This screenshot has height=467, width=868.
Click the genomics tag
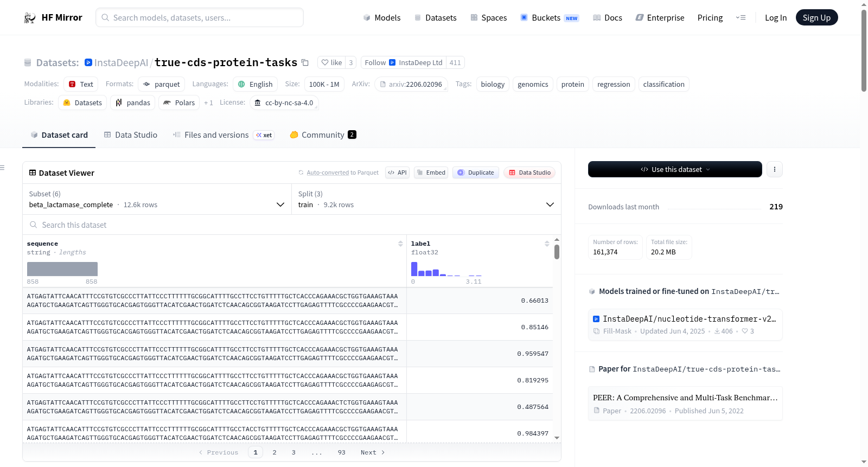point(533,85)
